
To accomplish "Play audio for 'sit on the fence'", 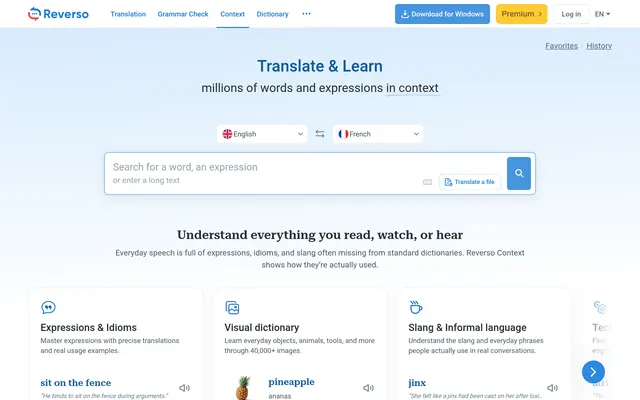I will click(184, 388).
